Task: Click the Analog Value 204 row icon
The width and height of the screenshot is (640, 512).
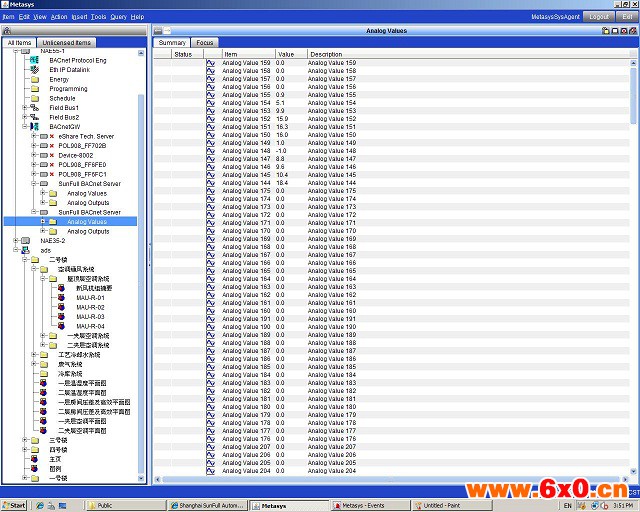Action: coord(211,471)
